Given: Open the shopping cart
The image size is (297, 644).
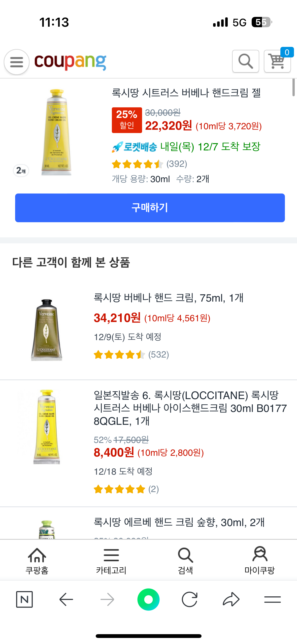Looking at the screenshot, I should point(277,61).
